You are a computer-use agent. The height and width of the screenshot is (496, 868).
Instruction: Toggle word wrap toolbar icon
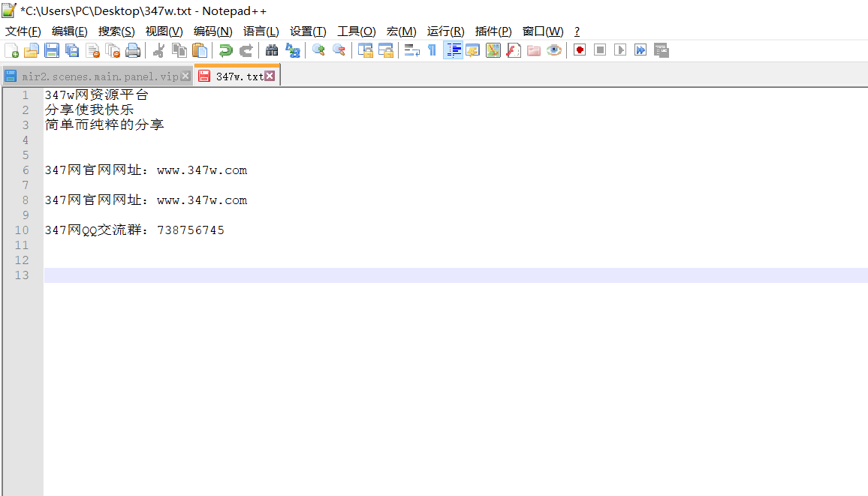pyautogui.click(x=412, y=50)
